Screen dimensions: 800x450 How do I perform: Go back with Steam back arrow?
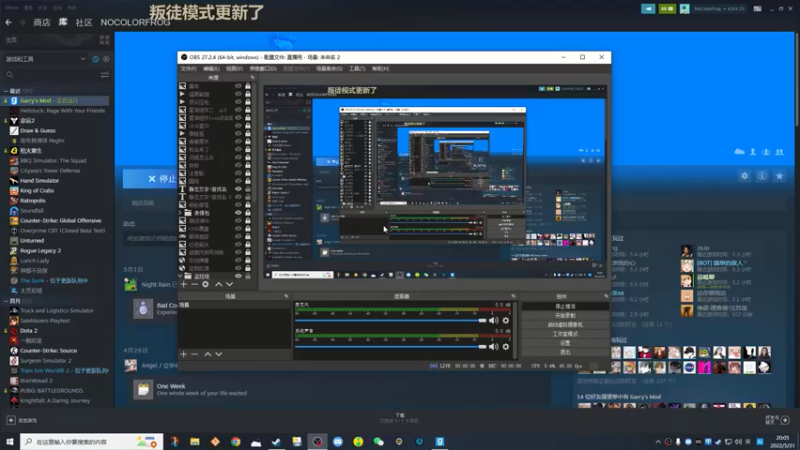click(8, 22)
